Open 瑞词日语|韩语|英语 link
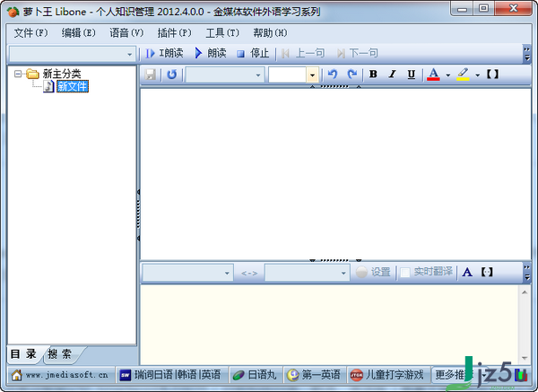538x392 pixels. 171,375
